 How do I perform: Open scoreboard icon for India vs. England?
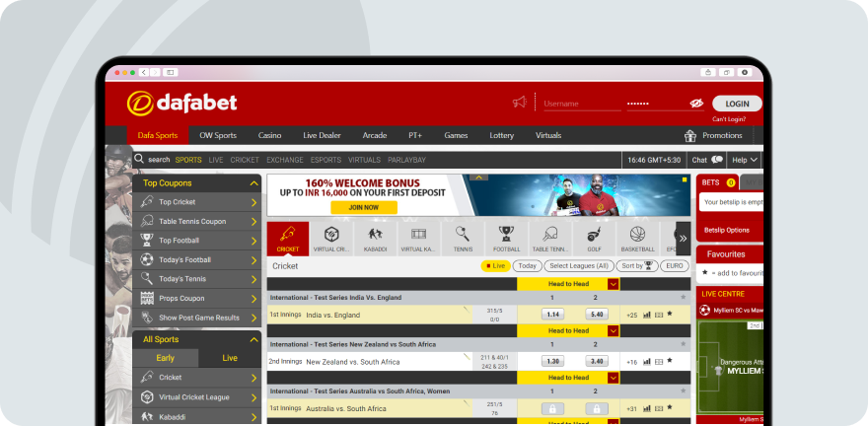659,315
